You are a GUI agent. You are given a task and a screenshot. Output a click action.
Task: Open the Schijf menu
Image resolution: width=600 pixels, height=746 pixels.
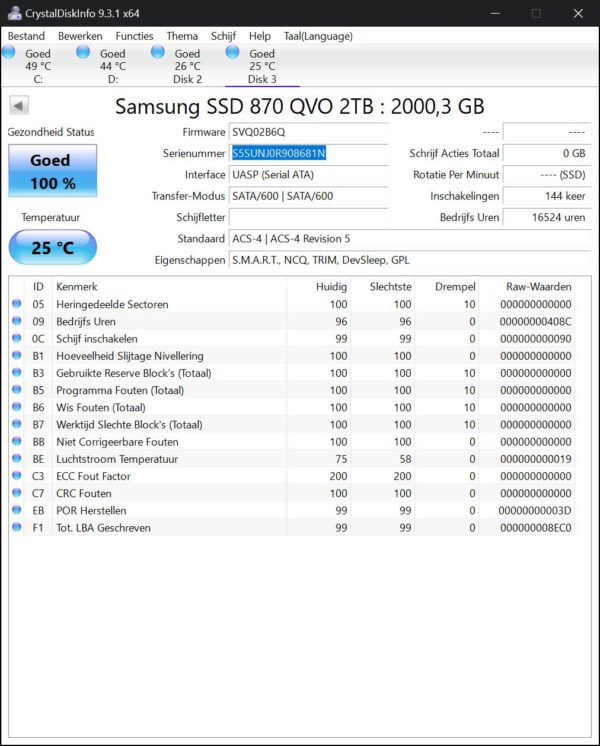[223, 36]
